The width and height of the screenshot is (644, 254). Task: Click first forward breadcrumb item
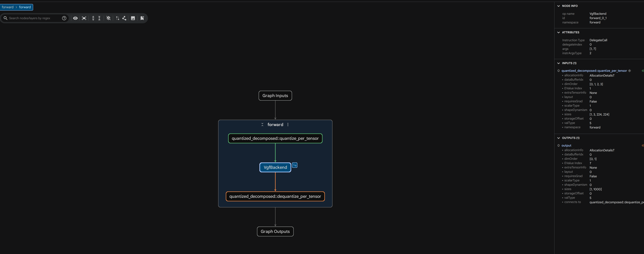(x=8, y=7)
